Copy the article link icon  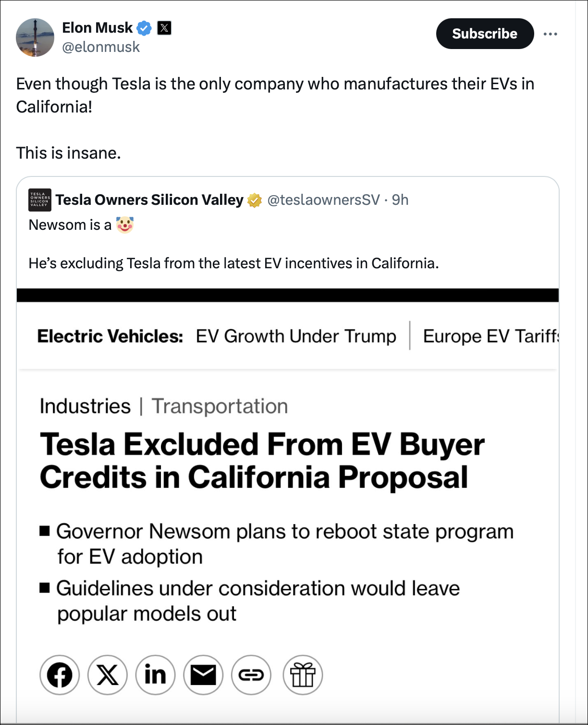pyautogui.click(x=251, y=675)
